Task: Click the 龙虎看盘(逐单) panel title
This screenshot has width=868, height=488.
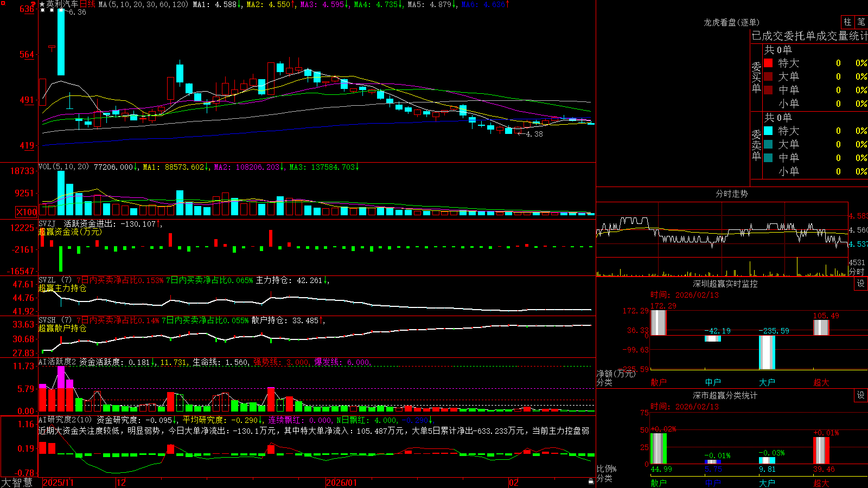Action: coord(731,22)
